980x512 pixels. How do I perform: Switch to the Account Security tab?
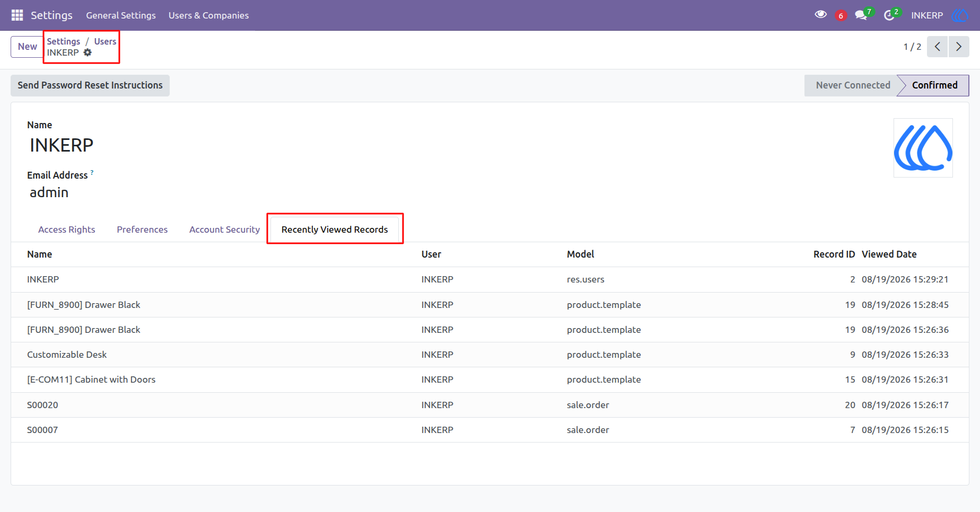pyautogui.click(x=224, y=229)
